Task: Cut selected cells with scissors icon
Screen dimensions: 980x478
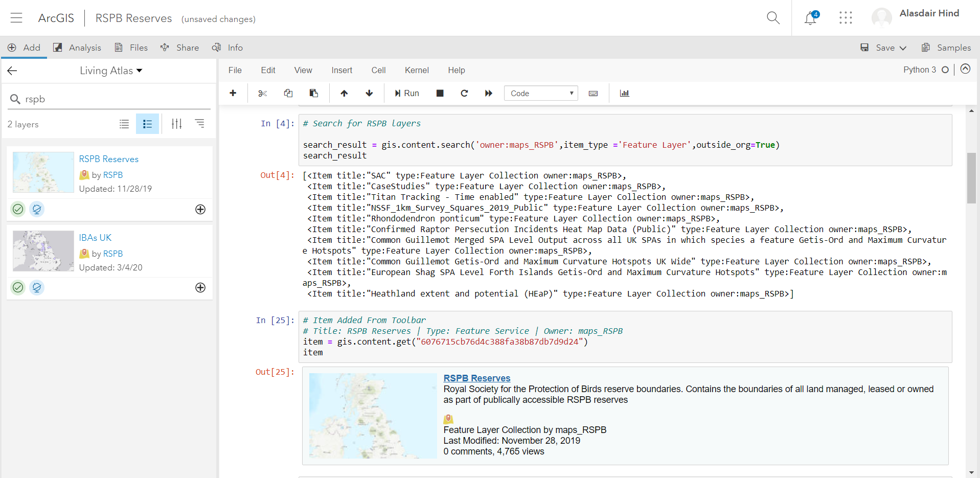Action: tap(263, 93)
